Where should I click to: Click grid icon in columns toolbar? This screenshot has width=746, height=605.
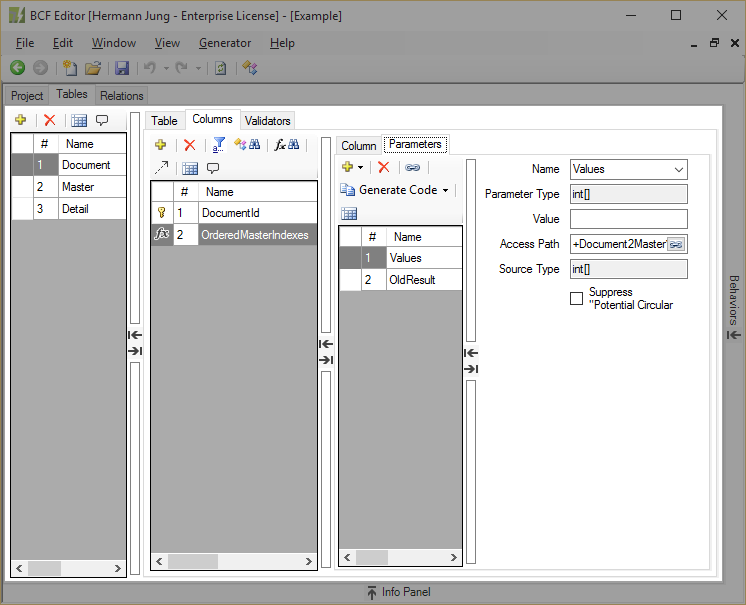[190, 168]
